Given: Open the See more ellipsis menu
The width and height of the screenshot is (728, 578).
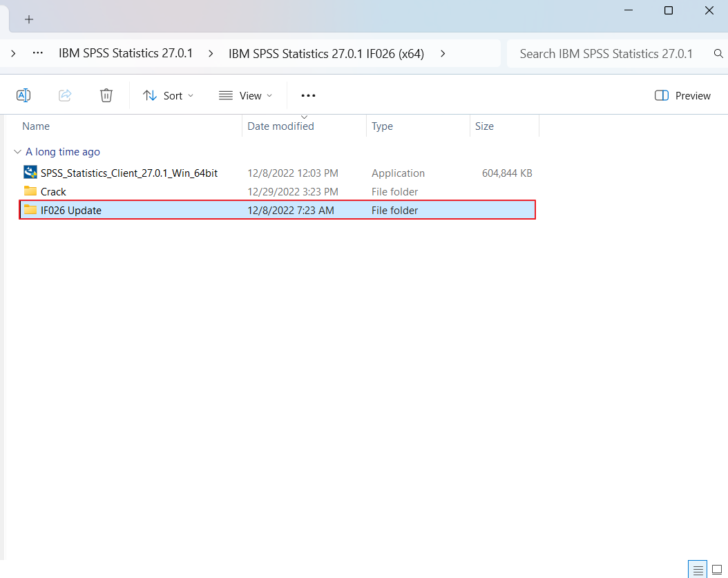Looking at the screenshot, I should 308,96.
